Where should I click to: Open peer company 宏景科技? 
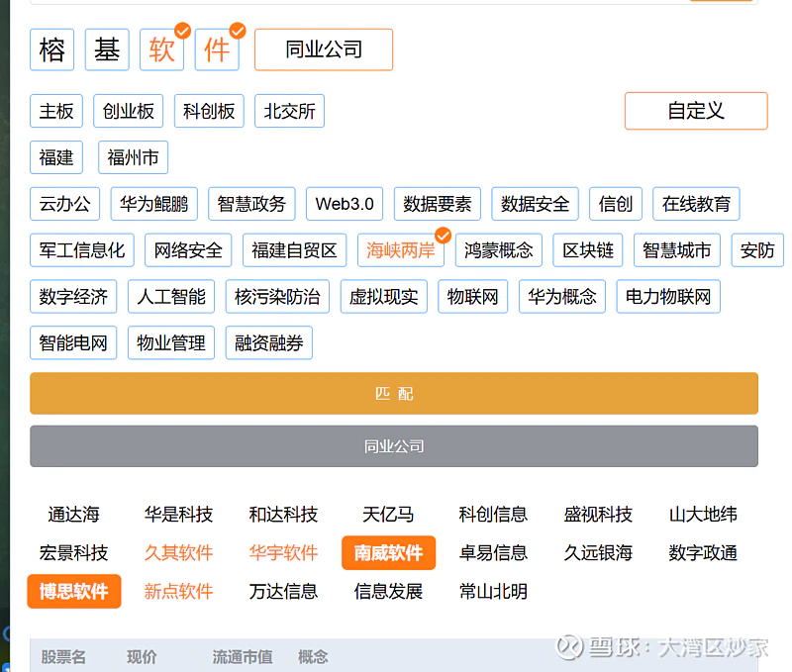(73, 553)
